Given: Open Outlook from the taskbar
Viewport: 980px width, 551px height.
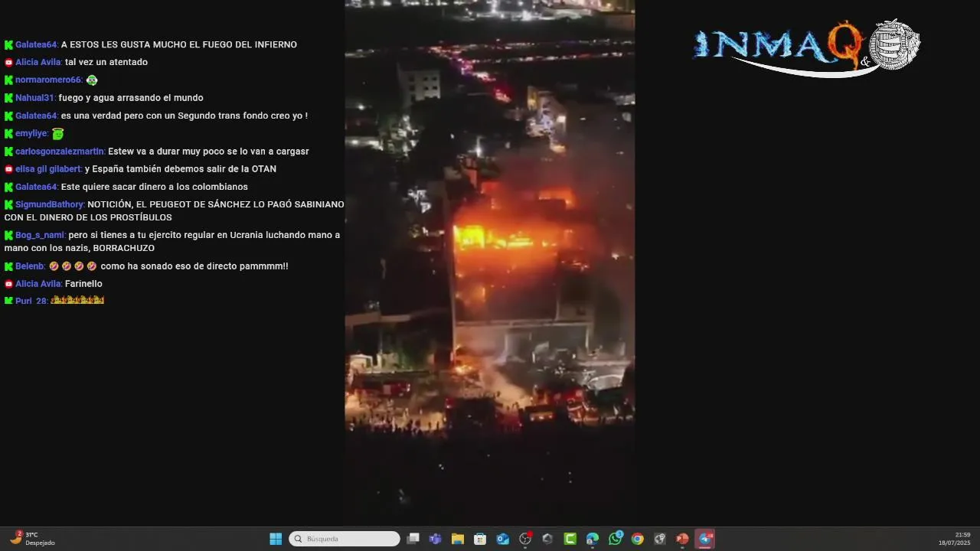Looking at the screenshot, I should pyautogui.click(x=502, y=539).
